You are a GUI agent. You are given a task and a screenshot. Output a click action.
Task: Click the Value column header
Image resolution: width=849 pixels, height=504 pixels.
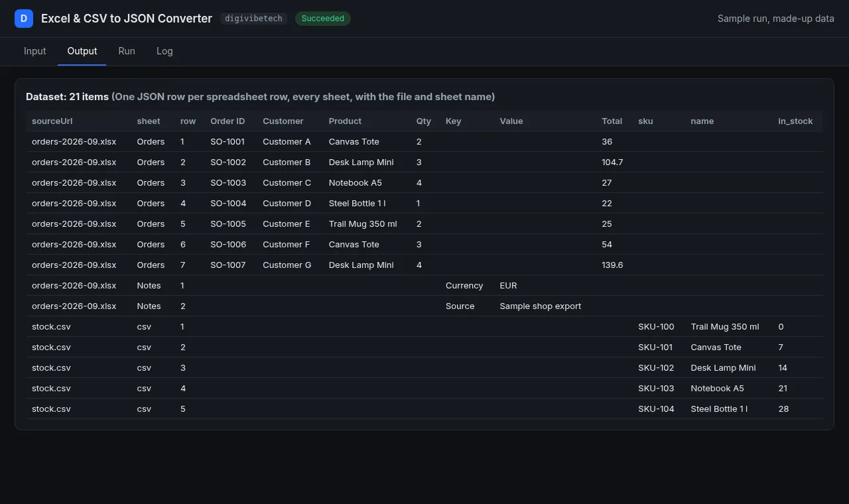(x=511, y=121)
